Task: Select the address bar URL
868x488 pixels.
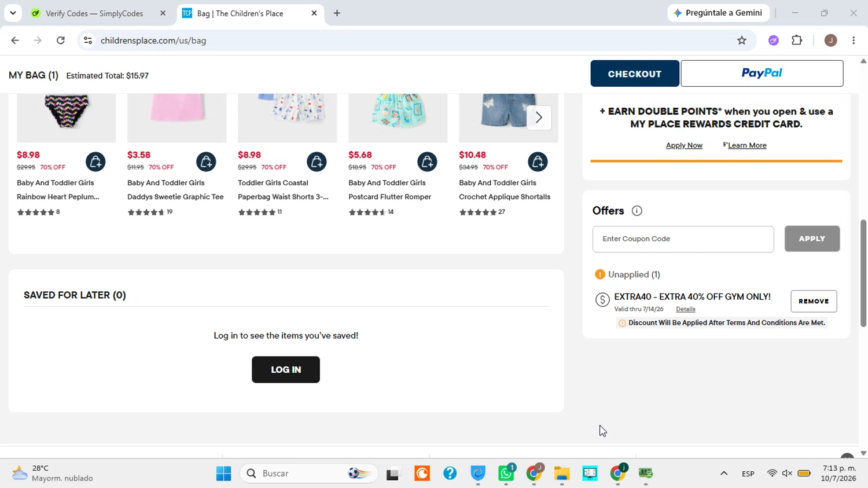Action: tap(153, 41)
